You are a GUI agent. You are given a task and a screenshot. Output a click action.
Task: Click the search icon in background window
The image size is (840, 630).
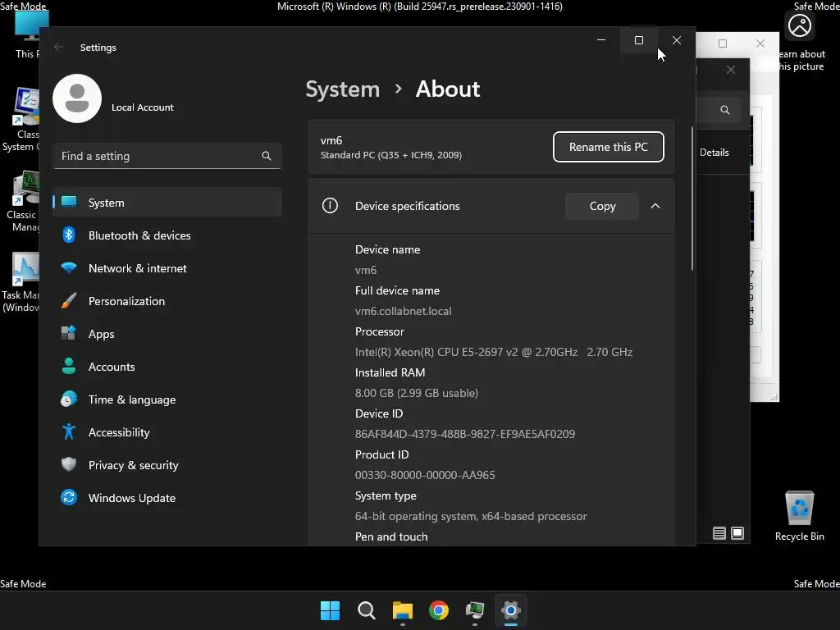(725, 110)
